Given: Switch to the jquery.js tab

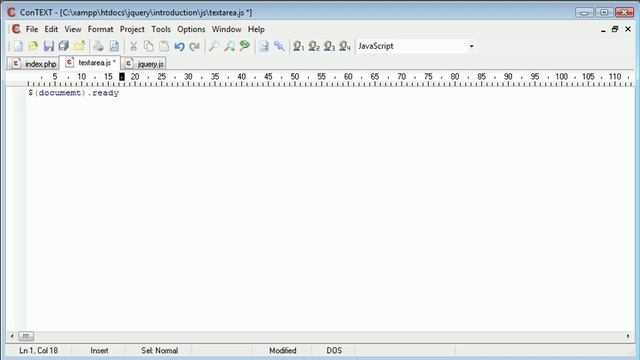Looking at the screenshot, I should click(144, 64).
